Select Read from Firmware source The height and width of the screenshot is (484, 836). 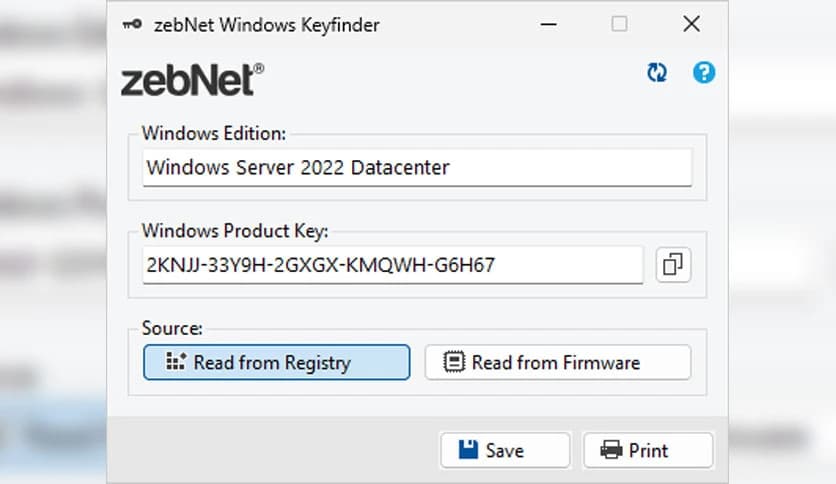point(558,362)
